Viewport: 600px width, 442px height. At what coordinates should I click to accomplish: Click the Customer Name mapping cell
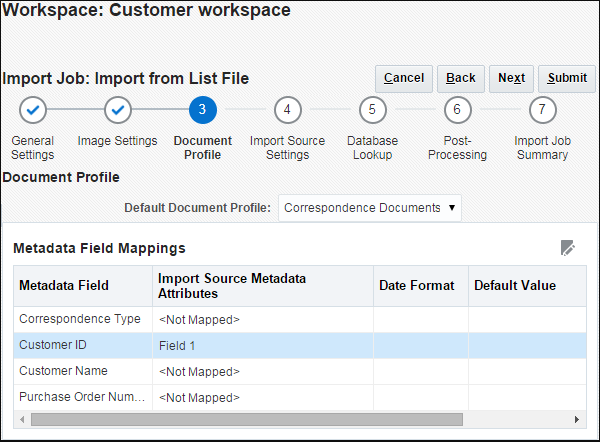coord(263,371)
